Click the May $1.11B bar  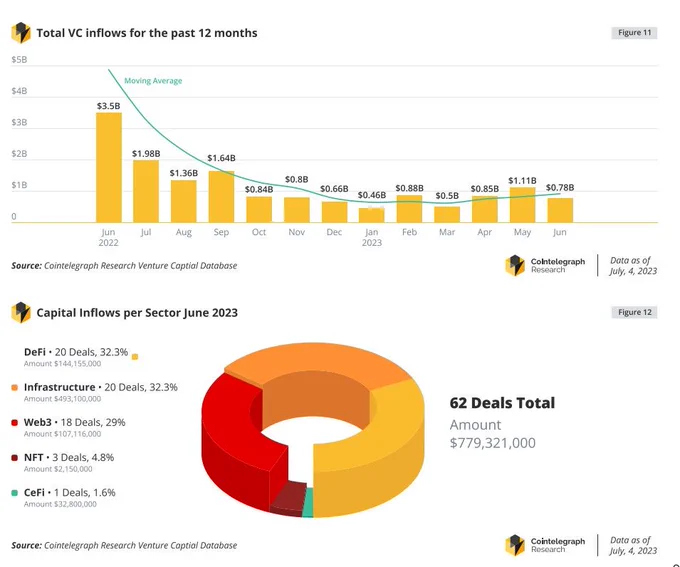523,205
